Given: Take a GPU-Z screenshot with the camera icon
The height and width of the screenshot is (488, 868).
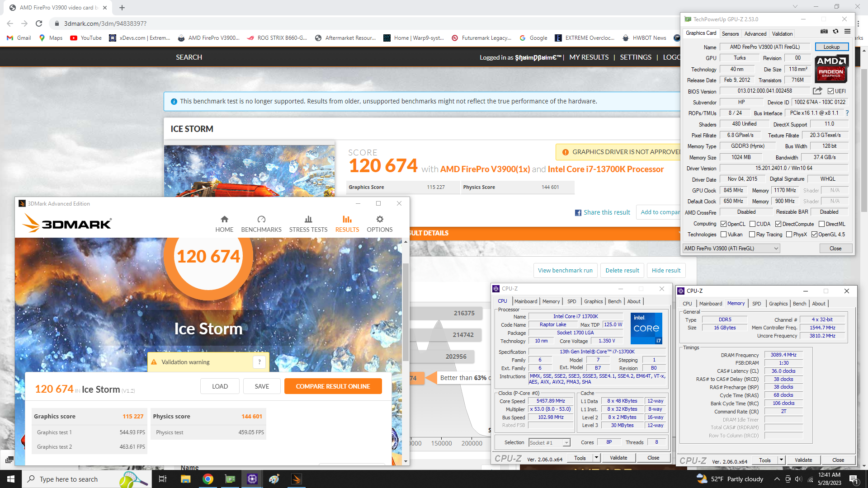Looking at the screenshot, I should pos(824,32).
